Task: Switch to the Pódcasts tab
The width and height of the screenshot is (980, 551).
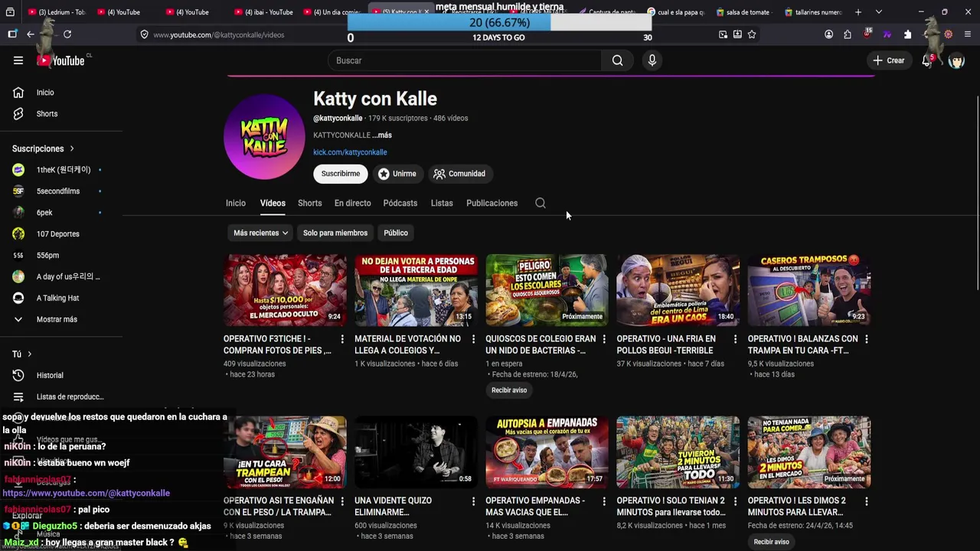Action: [400, 204]
